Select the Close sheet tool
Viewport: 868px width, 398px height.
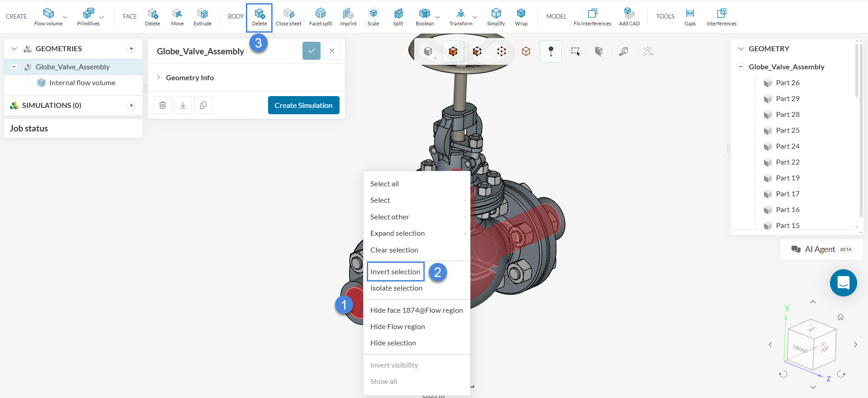(x=288, y=17)
